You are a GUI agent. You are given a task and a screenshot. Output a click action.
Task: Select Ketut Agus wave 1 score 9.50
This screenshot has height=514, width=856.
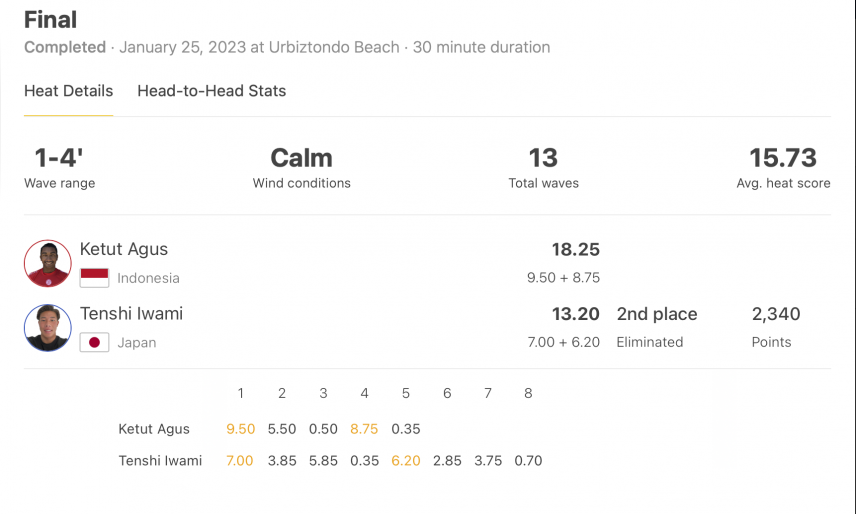point(241,429)
